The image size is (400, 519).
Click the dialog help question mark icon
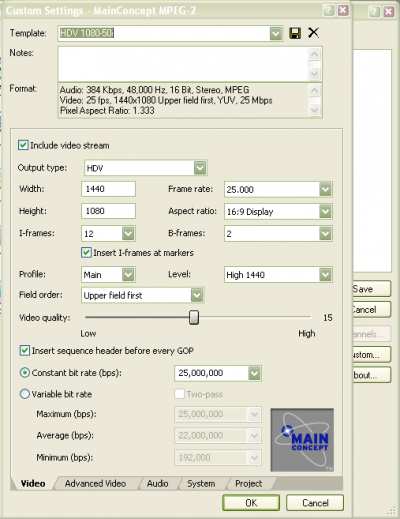pyautogui.click(x=328, y=10)
